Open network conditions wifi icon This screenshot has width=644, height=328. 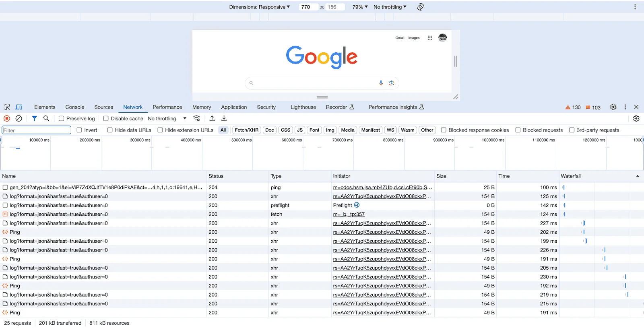(196, 118)
